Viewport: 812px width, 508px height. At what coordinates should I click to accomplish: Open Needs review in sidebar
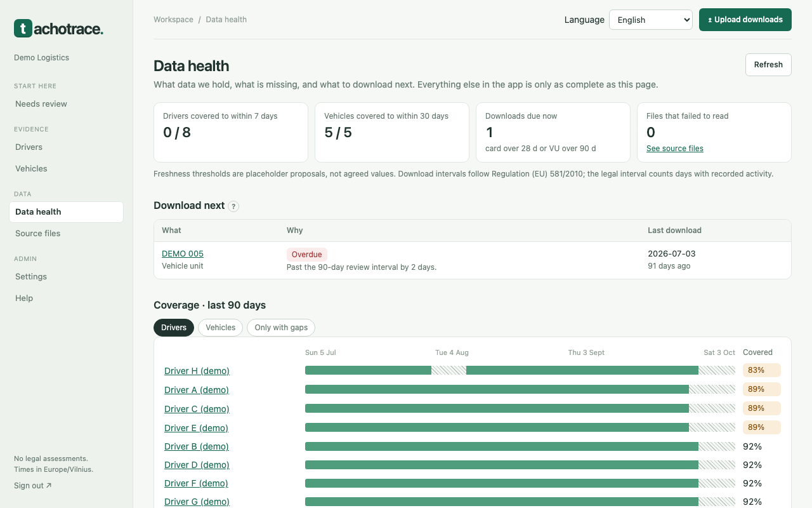click(x=66, y=104)
